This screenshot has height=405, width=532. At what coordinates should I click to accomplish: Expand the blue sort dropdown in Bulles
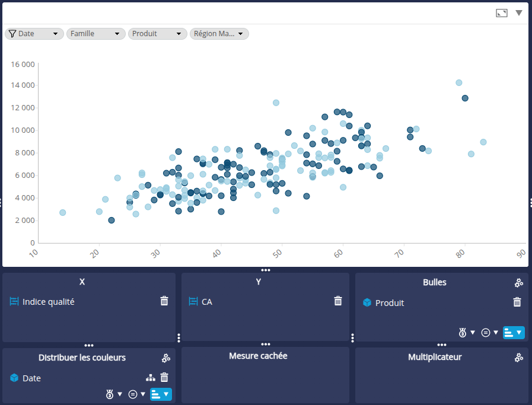pos(514,333)
